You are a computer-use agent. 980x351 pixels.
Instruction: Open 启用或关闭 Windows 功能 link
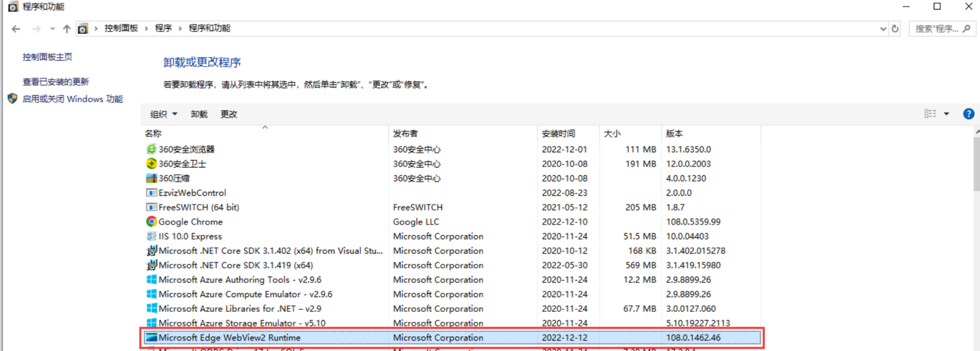point(72,99)
